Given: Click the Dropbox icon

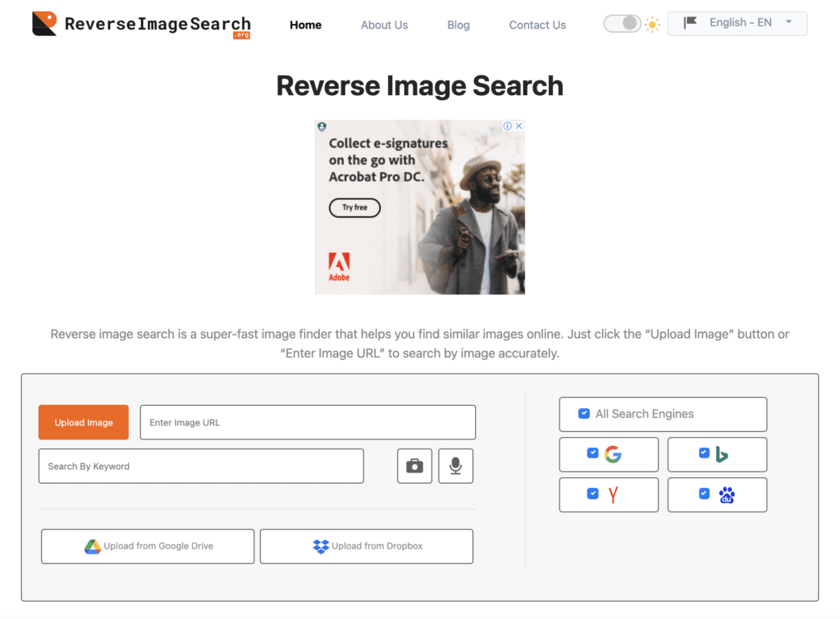Looking at the screenshot, I should pos(321,546).
